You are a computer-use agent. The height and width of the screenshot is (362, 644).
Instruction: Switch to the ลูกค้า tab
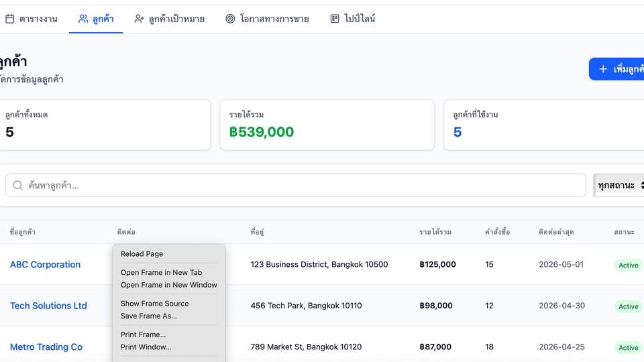tap(96, 19)
